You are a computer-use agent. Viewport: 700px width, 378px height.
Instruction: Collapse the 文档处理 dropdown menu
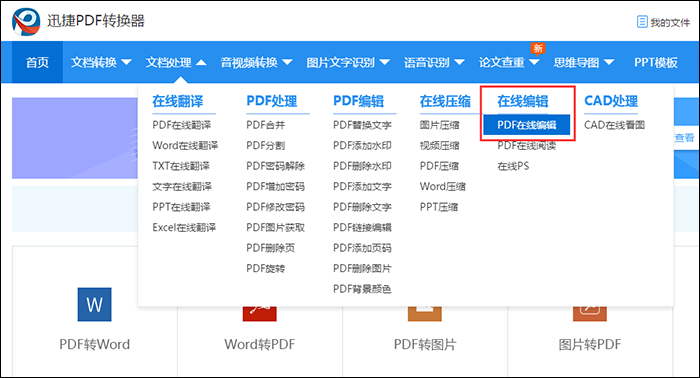click(x=176, y=62)
